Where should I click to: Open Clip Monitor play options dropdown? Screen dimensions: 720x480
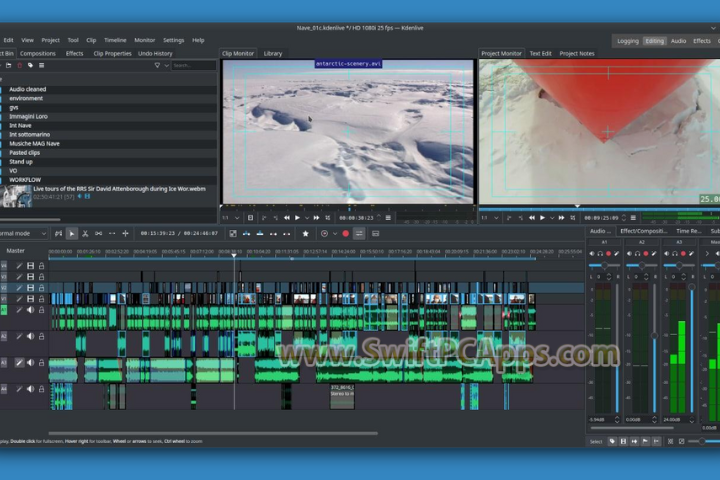[307, 218]
